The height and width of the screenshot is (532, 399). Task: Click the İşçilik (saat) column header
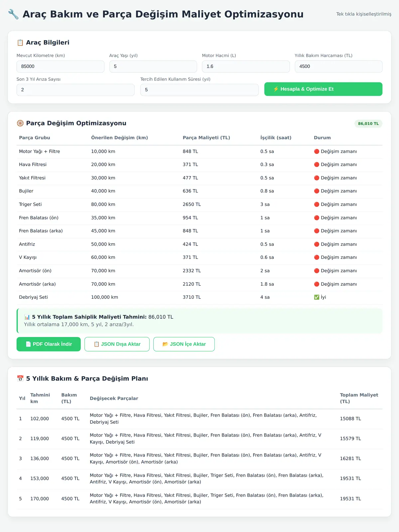276,138
